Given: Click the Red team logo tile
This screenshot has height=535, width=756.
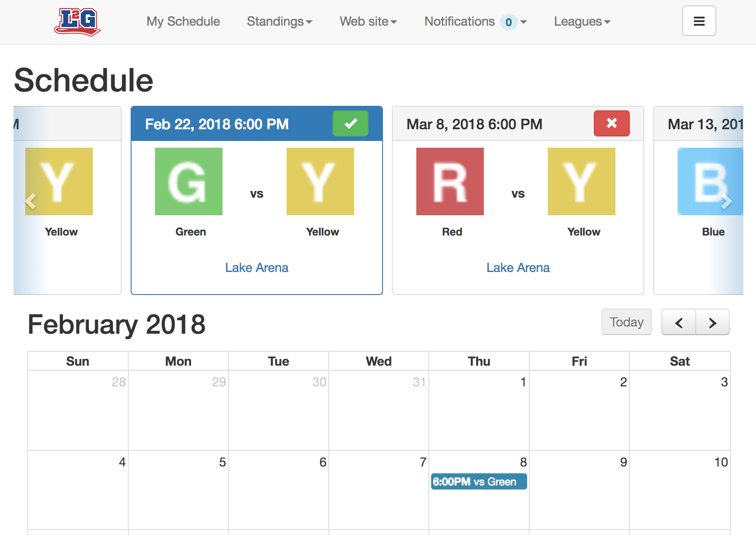Looking at the screenshot, I should coord(450,181).
